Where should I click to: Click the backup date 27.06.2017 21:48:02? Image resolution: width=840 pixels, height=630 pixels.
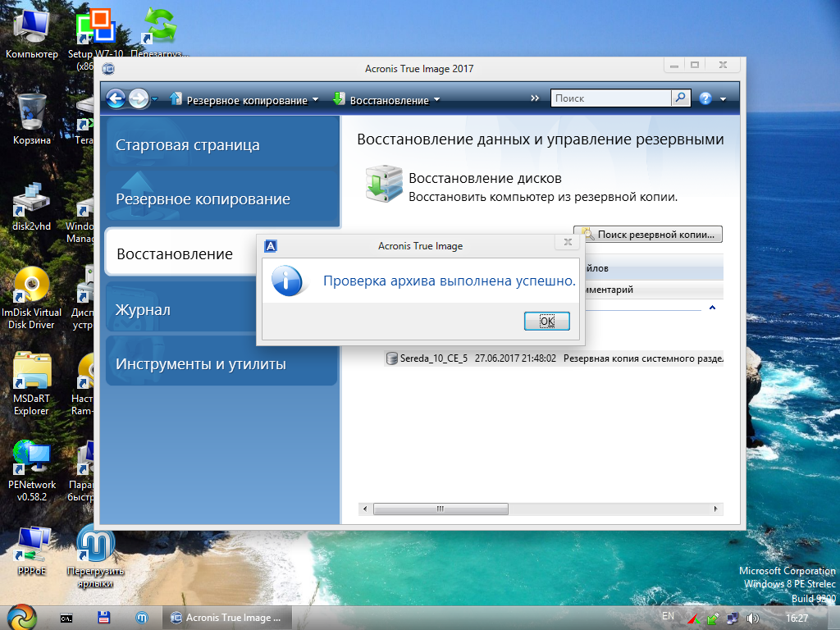(x=515, y=358)
